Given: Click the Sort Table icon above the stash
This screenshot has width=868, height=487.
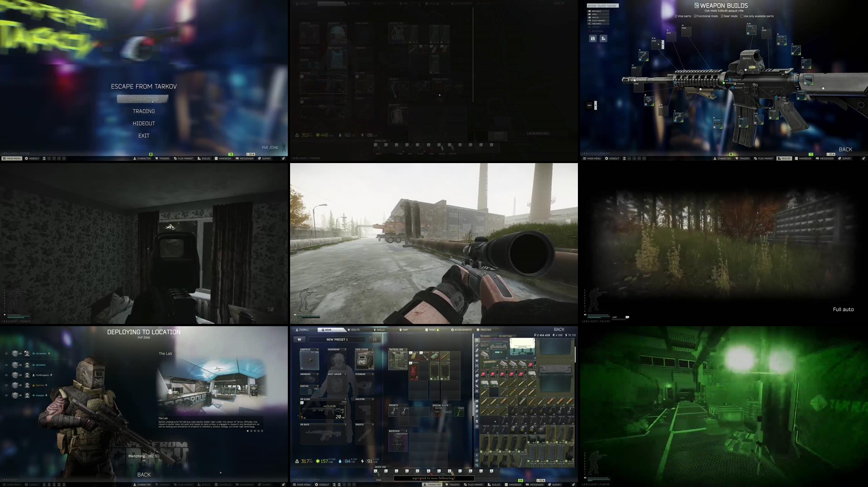Looking at the screenshot, I should click(500, 336).
